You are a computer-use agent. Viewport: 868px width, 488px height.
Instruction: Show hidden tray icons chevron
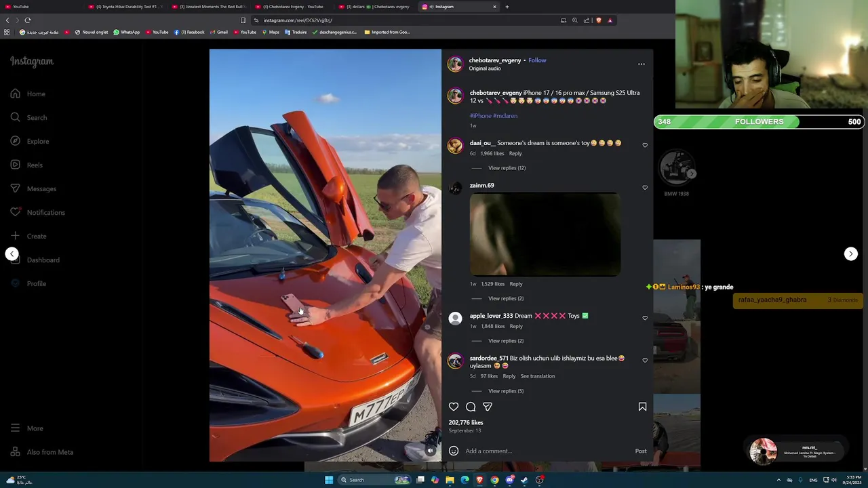778,480
